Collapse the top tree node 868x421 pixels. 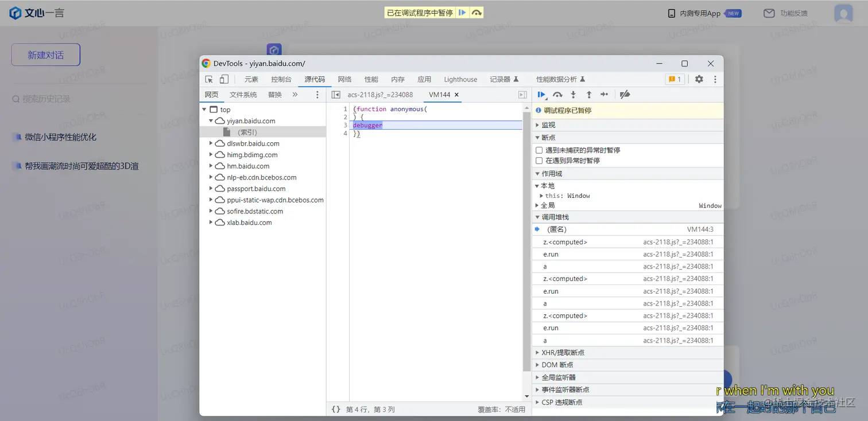204,110
